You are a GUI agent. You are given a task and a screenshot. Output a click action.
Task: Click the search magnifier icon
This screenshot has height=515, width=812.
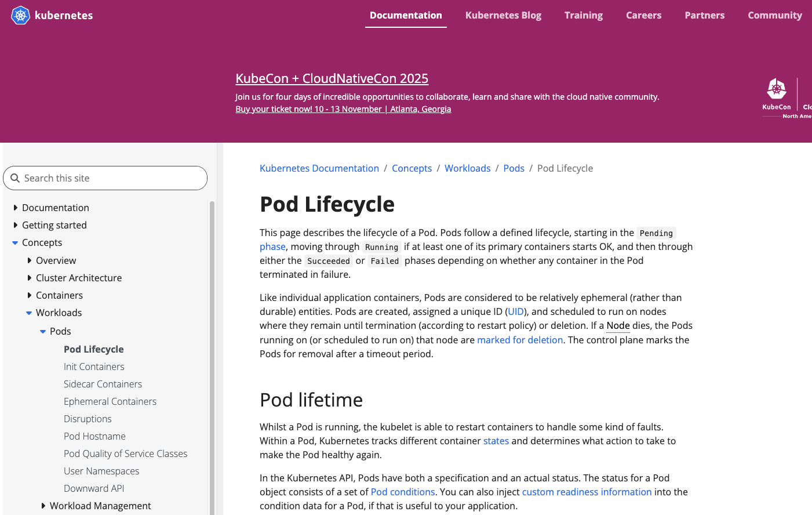click(15, 178)
